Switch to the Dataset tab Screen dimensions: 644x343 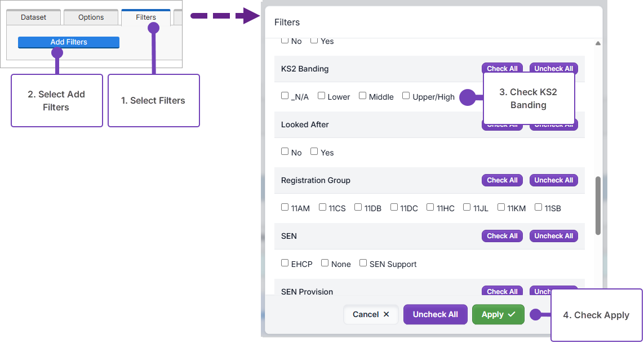(33, 17)
